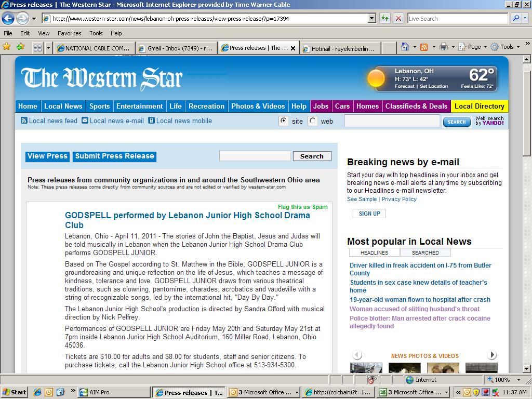The height and width of the screenshot is (399, 532).
Task: Open the Tools toolbar dropdown
Action: (506, 47)
